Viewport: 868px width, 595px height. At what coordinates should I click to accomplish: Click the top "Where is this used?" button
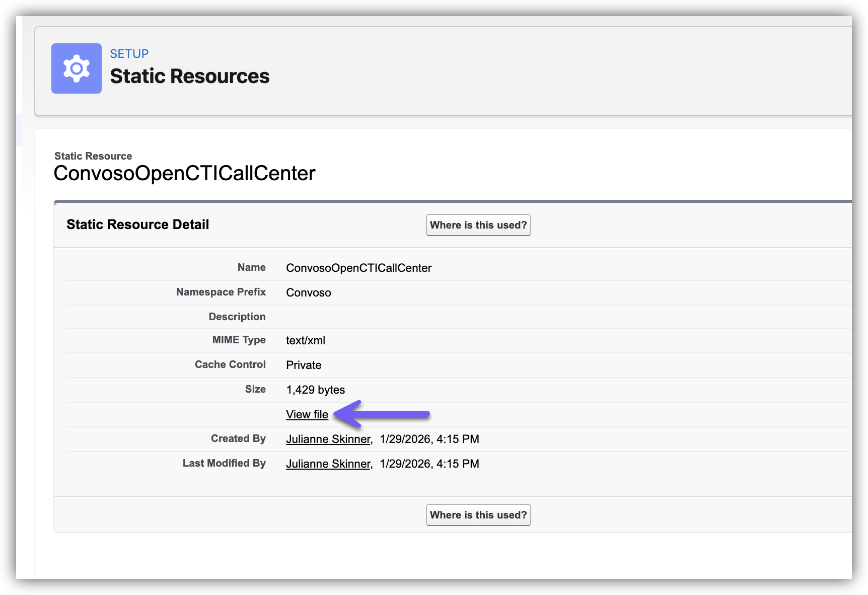point(478,225)
